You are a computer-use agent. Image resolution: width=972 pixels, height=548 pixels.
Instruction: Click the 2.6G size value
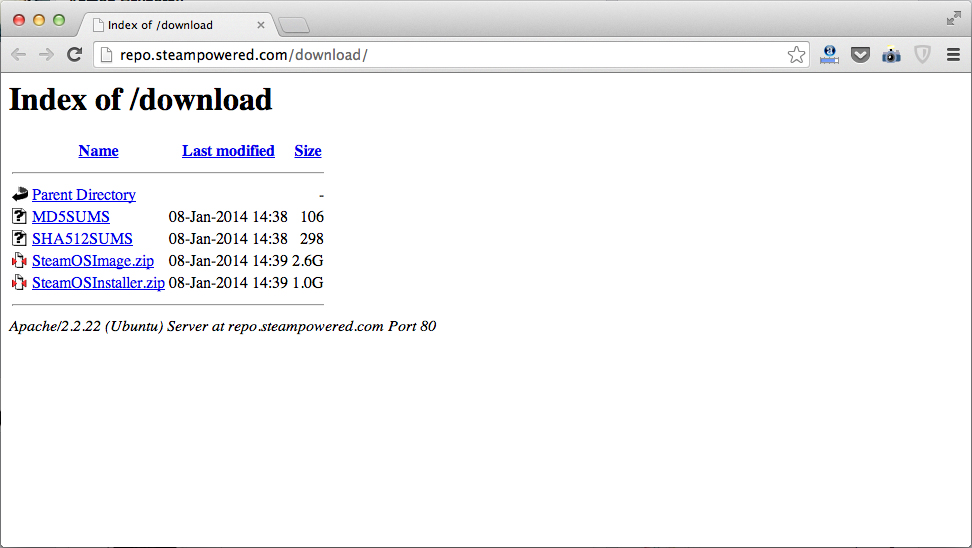(307, 260)
